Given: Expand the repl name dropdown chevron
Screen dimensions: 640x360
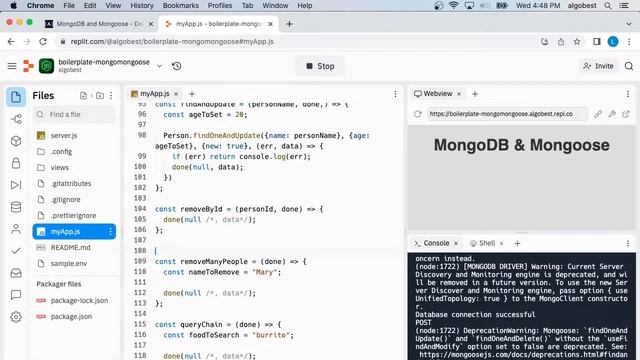Looking at the screenshot, I should pyautogui.click(x=159, y=66).
